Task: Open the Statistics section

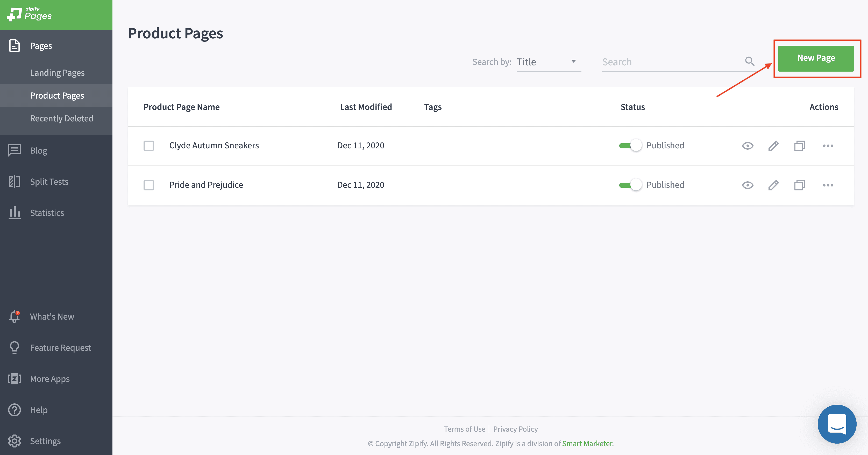Action: pyautogui.click(x=47, y=213)
